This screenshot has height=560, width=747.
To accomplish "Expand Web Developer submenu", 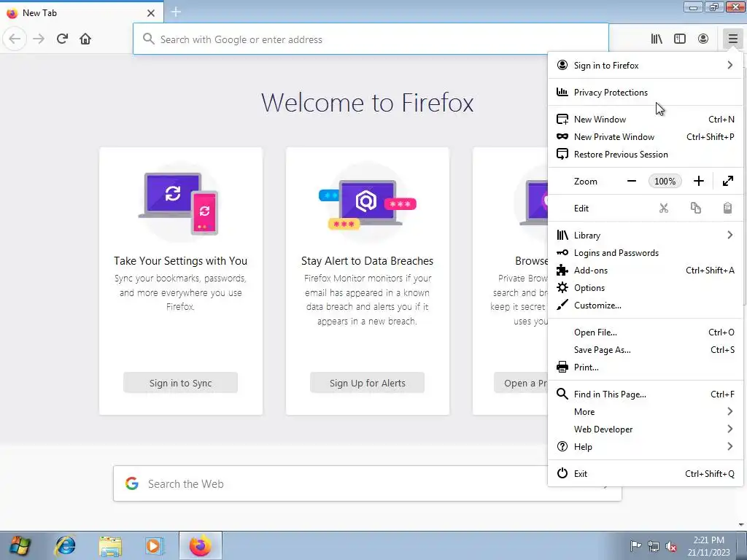I will coord(646,429).
